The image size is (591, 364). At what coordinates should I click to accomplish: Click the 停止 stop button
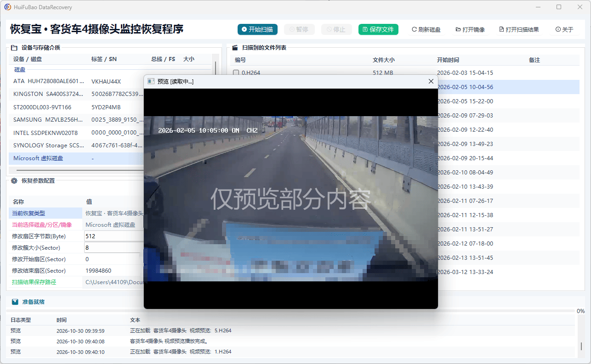336,29
